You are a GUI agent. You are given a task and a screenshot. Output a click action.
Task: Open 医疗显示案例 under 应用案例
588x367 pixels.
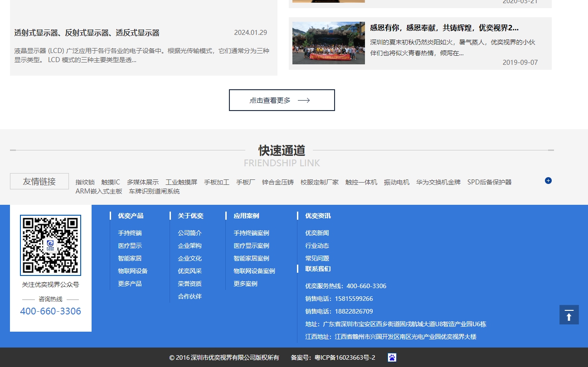[251, 246]
